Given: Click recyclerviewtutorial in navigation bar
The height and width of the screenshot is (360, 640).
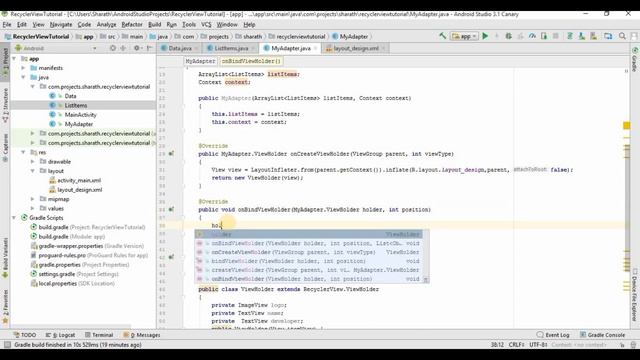Looking at the screenshot, I should (297, 36).
